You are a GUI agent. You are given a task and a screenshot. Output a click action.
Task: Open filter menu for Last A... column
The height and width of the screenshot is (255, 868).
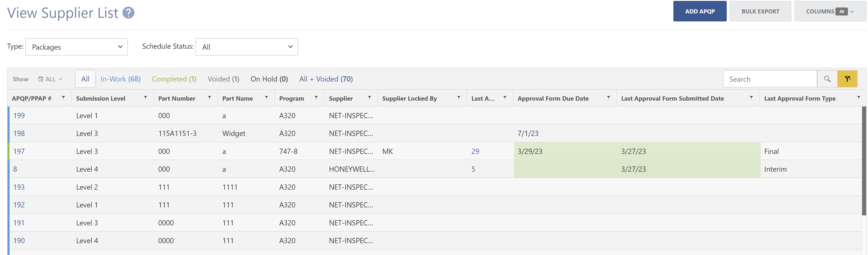pyautogui.click(x=505, y=98)
